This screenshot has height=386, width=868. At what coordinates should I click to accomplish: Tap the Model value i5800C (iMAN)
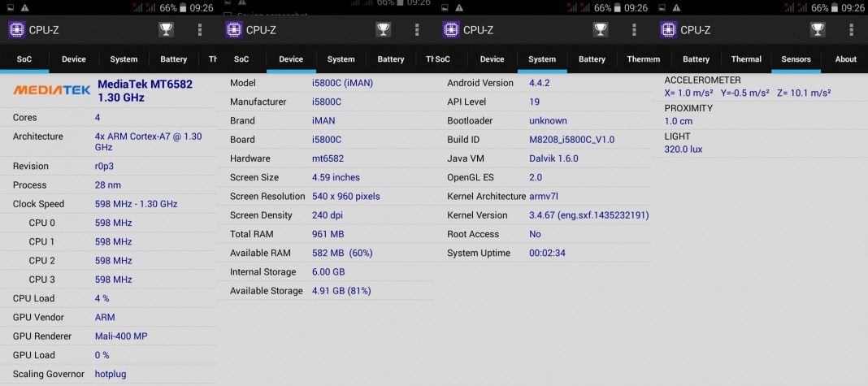343,83
